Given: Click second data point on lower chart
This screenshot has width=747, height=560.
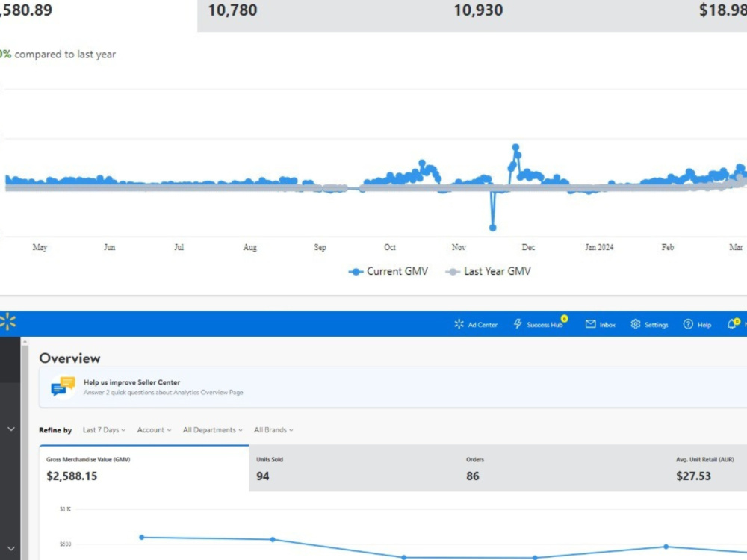Looking at the screenshot, I should (x=273, y=540).
